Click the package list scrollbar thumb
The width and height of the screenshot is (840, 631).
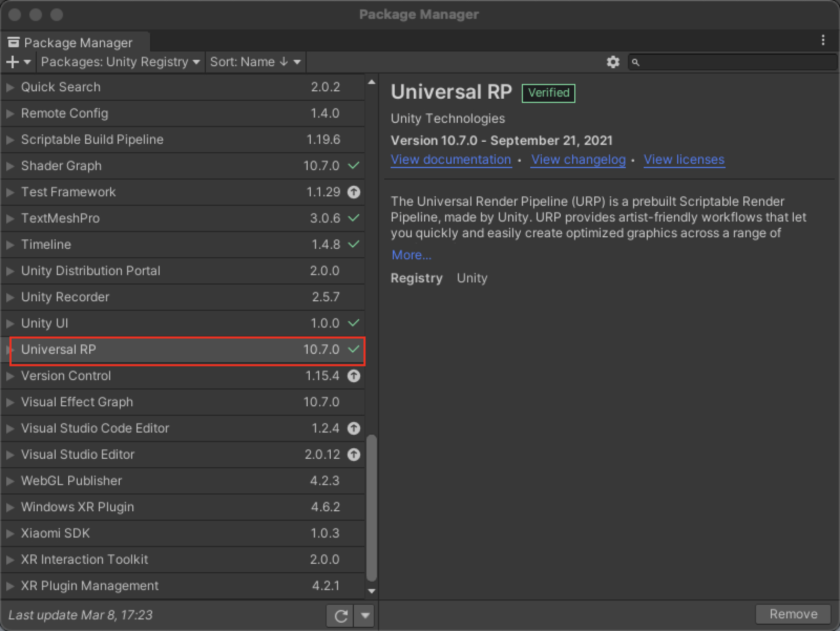tap(372, 508)
